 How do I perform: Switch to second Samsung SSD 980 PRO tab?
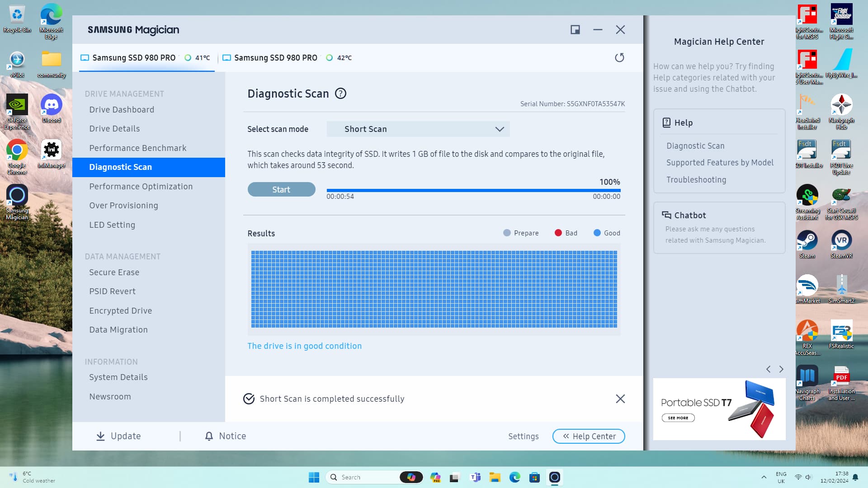tap(275, 58)
